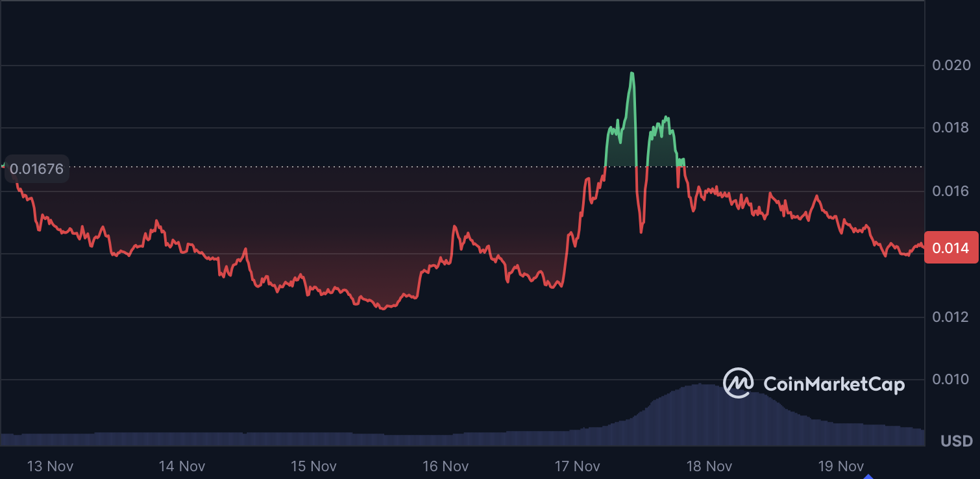Screen dimensions: 980x479
Task: Select the 15 Nov date label
Action: 313,466
